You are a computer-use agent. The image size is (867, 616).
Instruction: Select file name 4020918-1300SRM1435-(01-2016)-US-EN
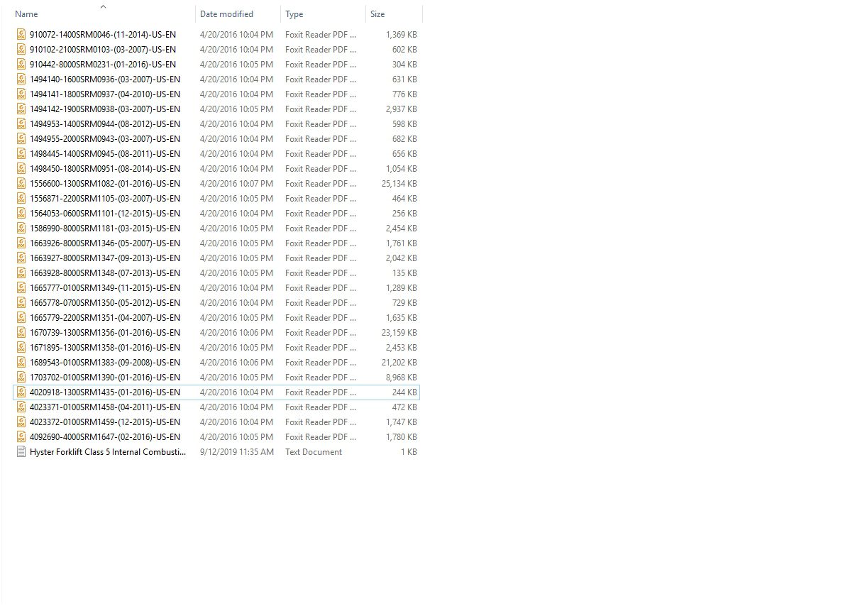(x=105, y=392)
